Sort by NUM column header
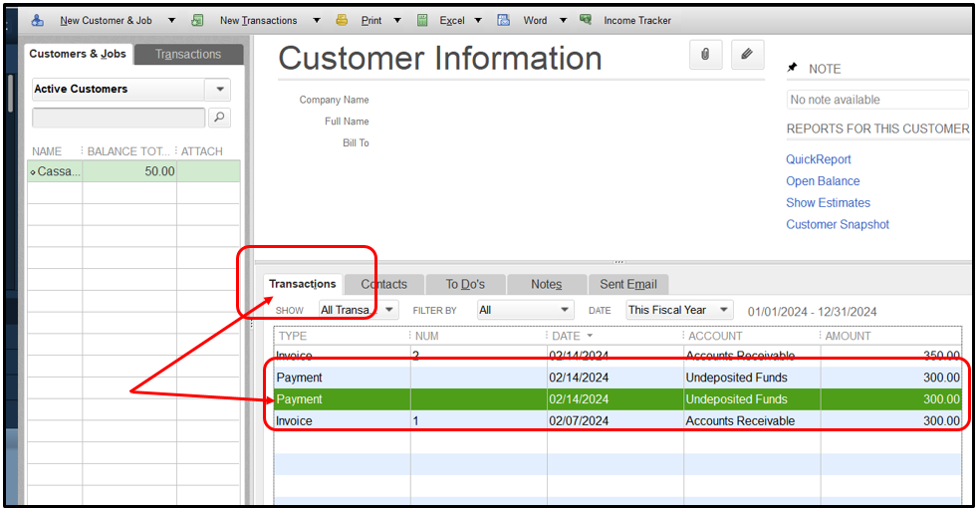Viewport: 980px width, 511px height. (427, 336)
